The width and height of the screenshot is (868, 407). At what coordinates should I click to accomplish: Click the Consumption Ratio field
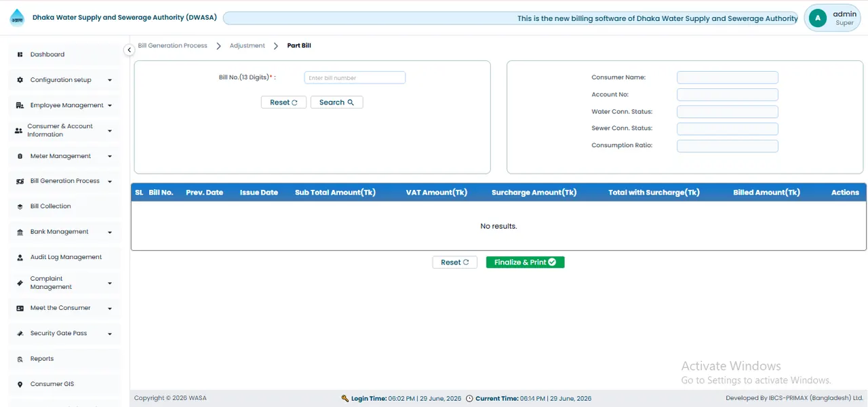point(727,146)
